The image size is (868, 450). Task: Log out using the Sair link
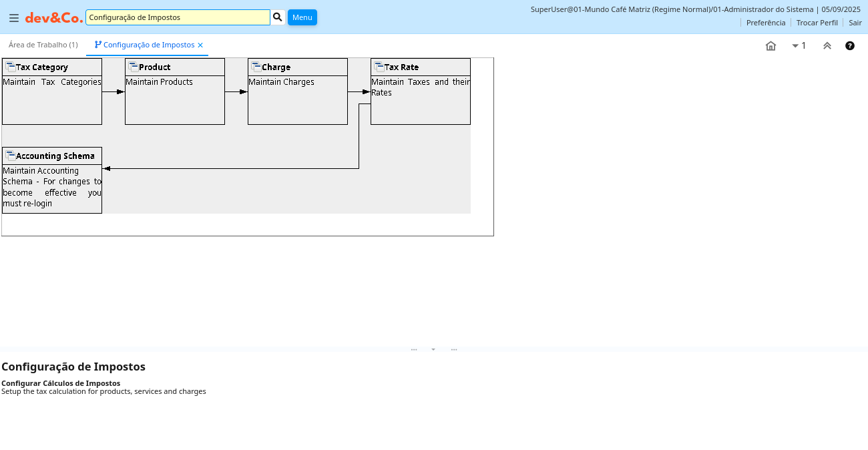855,23
